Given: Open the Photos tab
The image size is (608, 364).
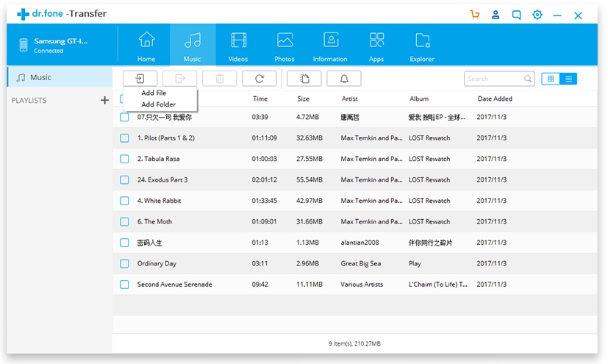Looking at the screenshot, I should [x=285, y=45].
